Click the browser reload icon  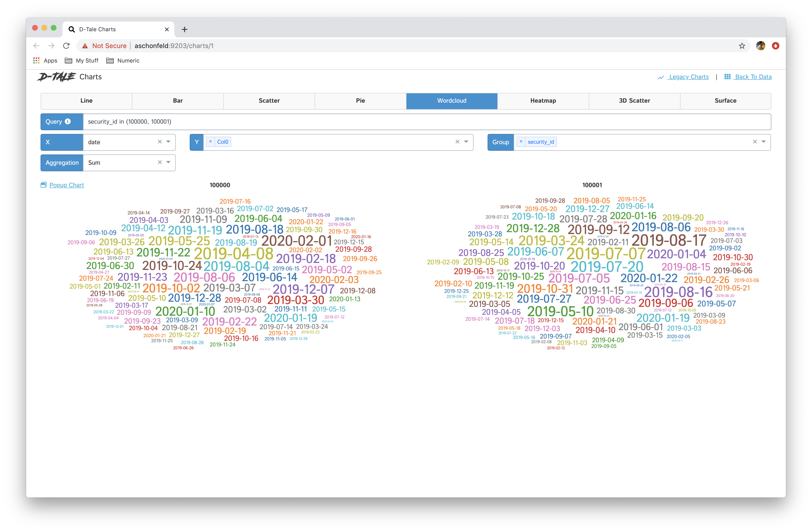[x=66, y=46]
